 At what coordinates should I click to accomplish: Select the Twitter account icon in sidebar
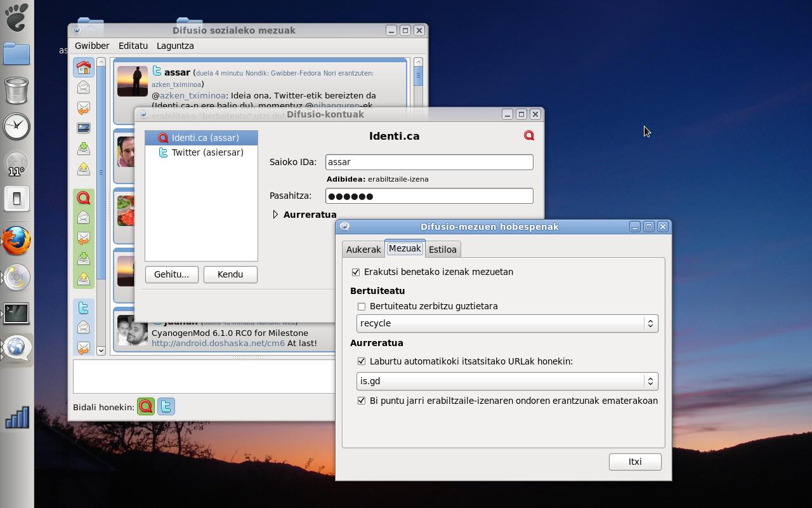(x=83, y=309)
